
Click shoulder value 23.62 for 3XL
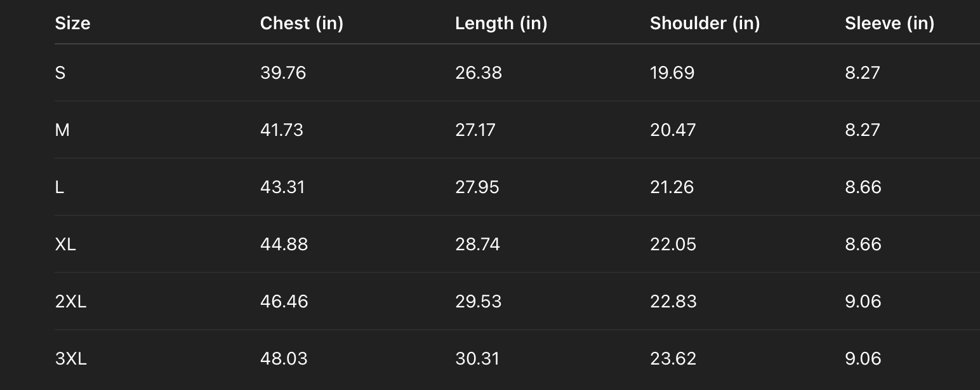[673, 359]
